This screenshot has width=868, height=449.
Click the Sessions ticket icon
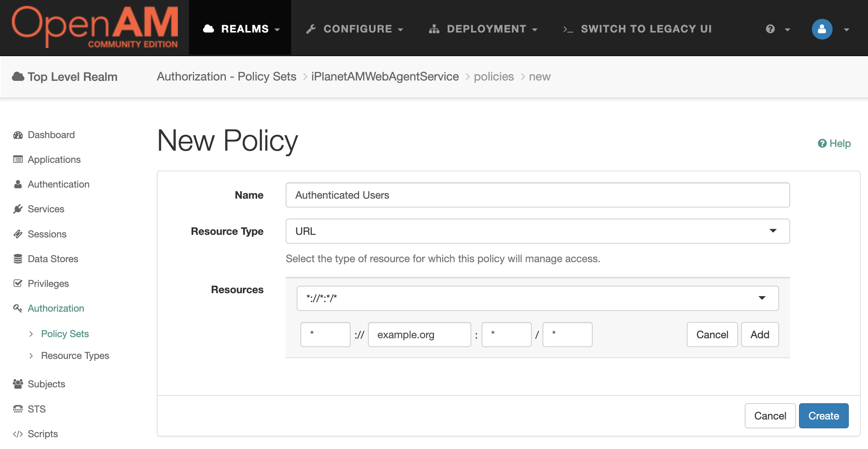pos(18,234)
